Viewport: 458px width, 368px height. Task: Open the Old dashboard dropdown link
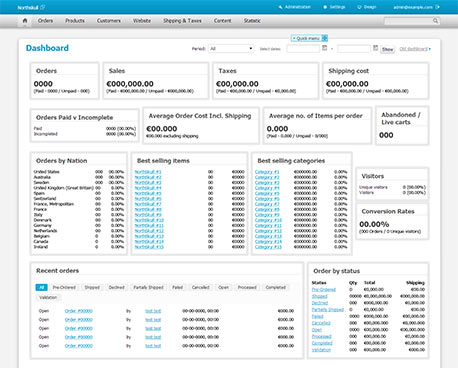[x=415, y=49]
